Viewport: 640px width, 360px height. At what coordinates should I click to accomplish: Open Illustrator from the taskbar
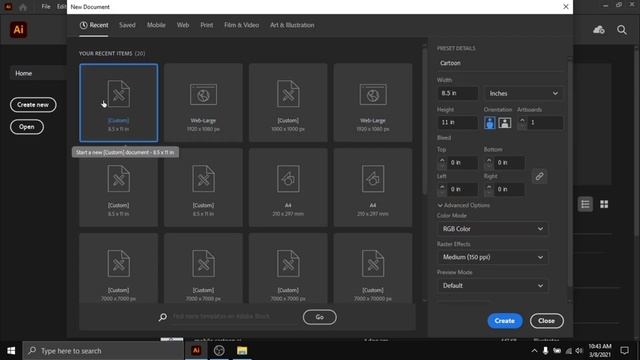[196, 351]
